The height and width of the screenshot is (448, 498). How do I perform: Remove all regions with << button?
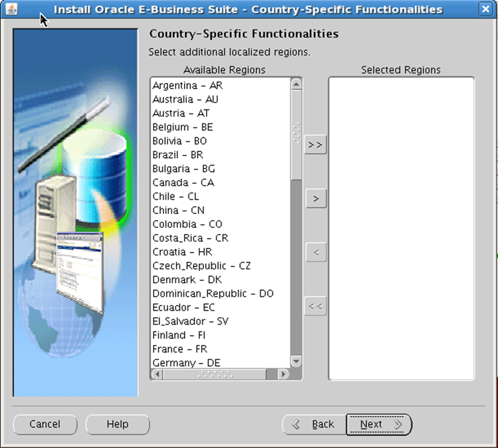click(x=316, y=306)
